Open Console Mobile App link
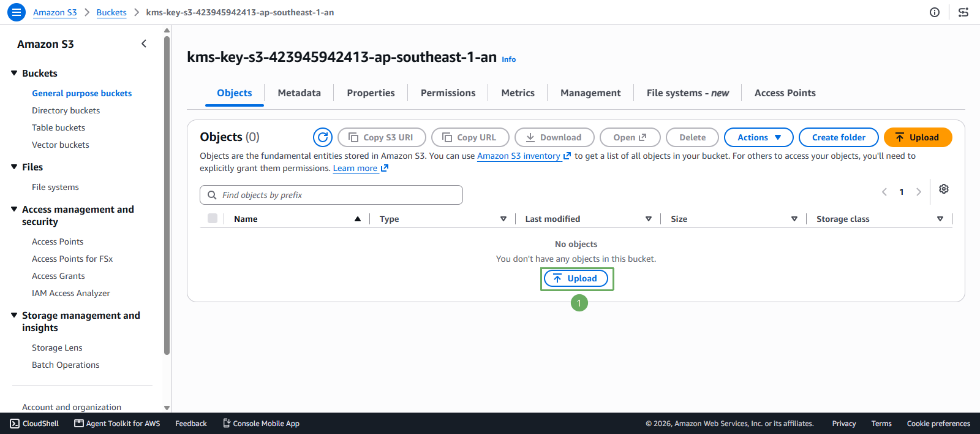The height and width of the screenshot is (434, 980). pyautogui.click(x=261, y=424)
